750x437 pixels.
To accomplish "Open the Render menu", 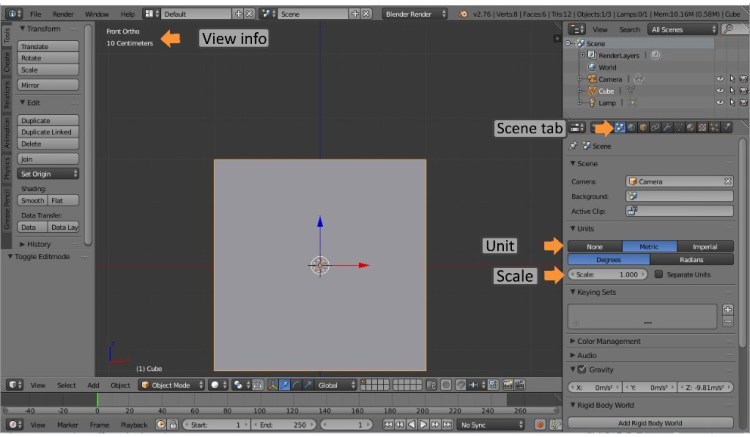I will pyautogui.click(x=63, y=14).
